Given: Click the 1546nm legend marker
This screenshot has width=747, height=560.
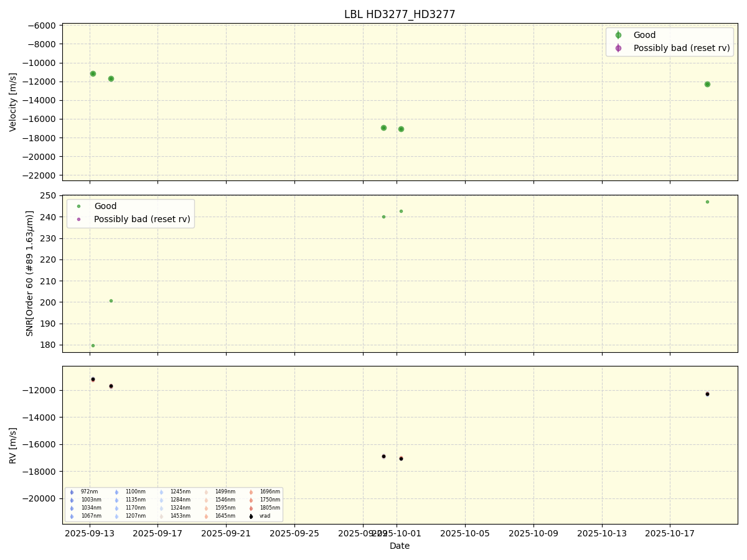Looking at the screenshot, I should [x=206, y=500].
